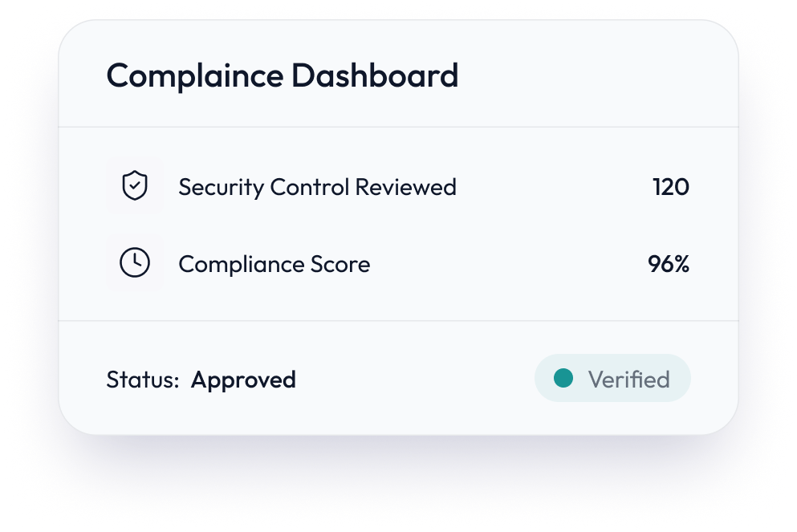797x532 pixels.
Task: Click the clock icon beside Compliance Score
Action: (x=134, y=264)
